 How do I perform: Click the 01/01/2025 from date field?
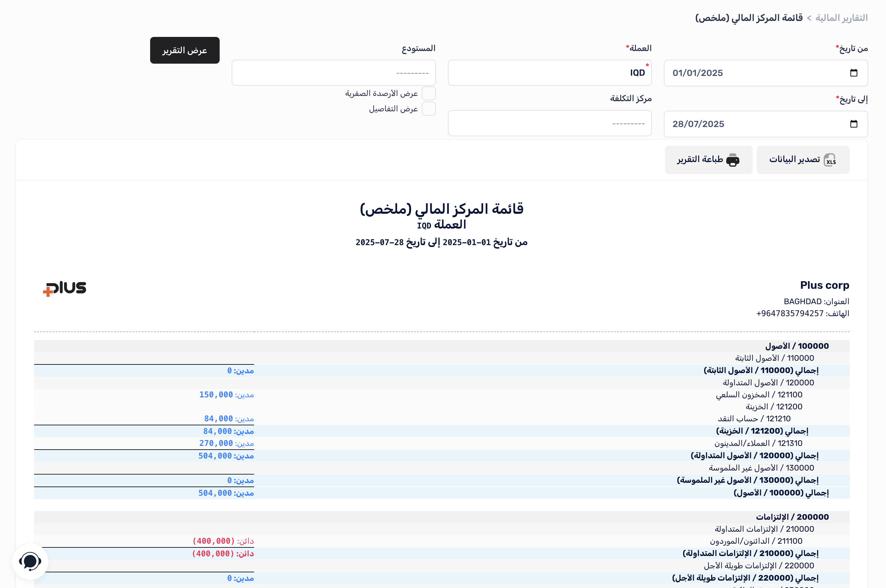[x=698, y=73]
